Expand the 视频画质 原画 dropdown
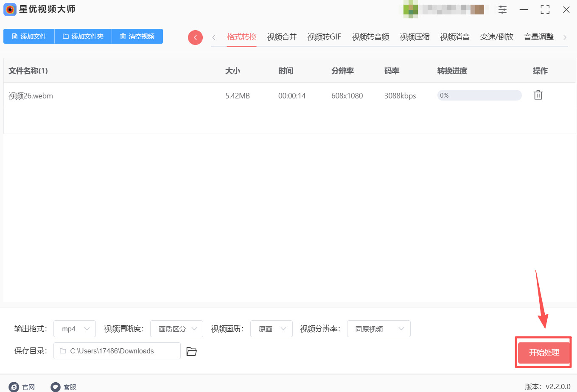This screenshot has height=392, width=577. (x=271, y=329)
